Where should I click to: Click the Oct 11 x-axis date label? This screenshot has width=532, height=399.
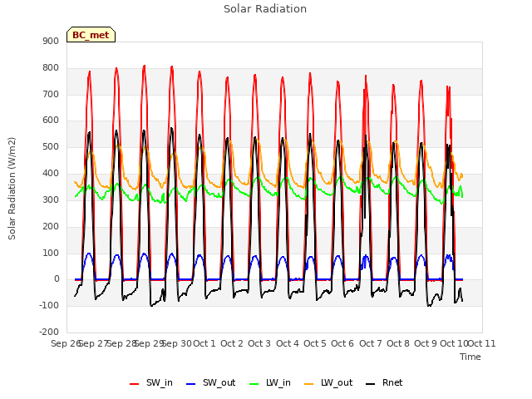click(482, 343)
